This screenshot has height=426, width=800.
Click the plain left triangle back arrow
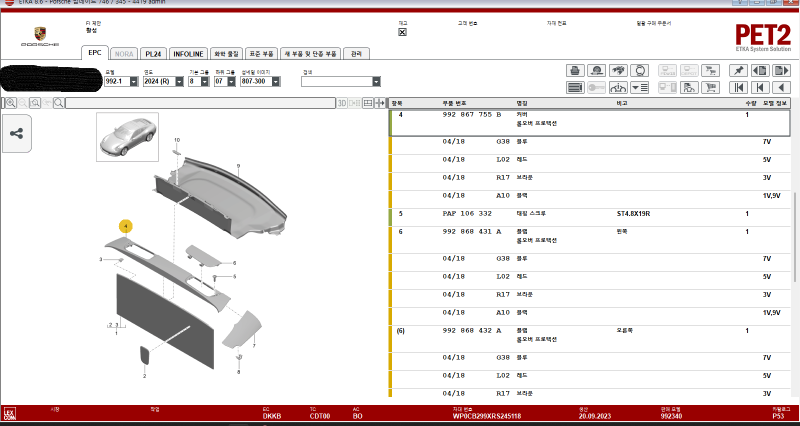coord(781,88)
